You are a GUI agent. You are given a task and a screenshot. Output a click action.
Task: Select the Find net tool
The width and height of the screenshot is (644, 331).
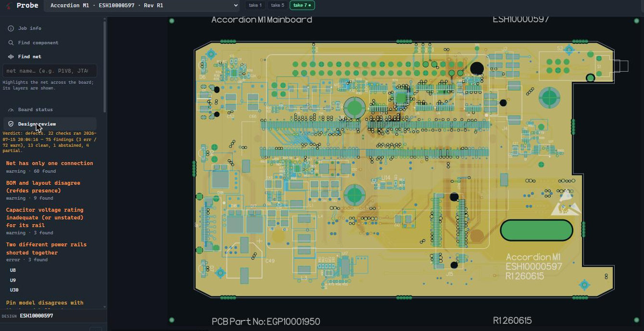50,57
